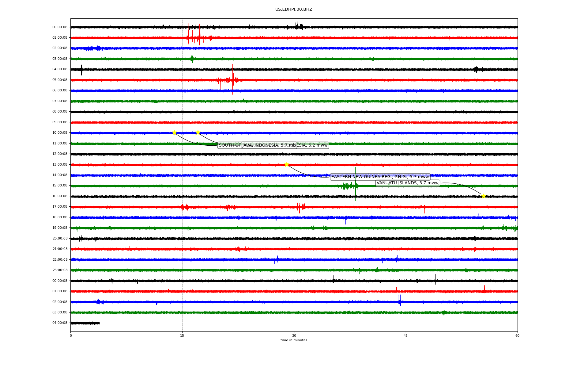Click the 22:00:08 row time label
Image resolution: width=588 pixels, height=368 pixels.
tap(60, 260)
